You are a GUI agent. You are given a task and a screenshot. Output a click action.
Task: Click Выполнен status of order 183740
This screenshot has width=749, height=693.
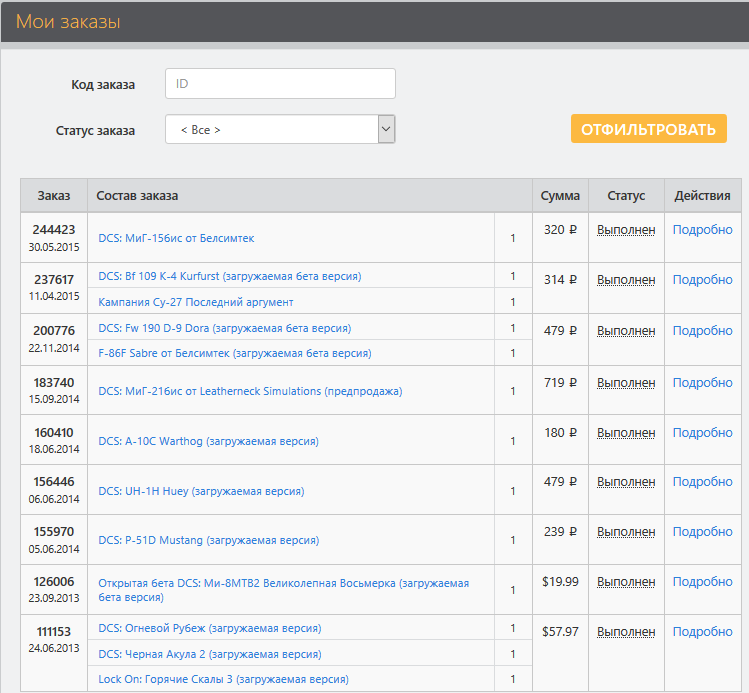(x=626, y=383)
